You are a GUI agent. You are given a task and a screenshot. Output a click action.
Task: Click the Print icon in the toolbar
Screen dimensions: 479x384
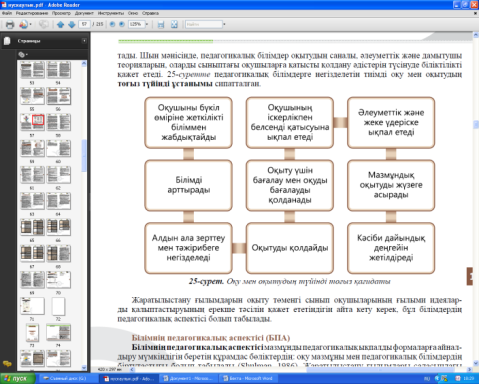point(10,24)
